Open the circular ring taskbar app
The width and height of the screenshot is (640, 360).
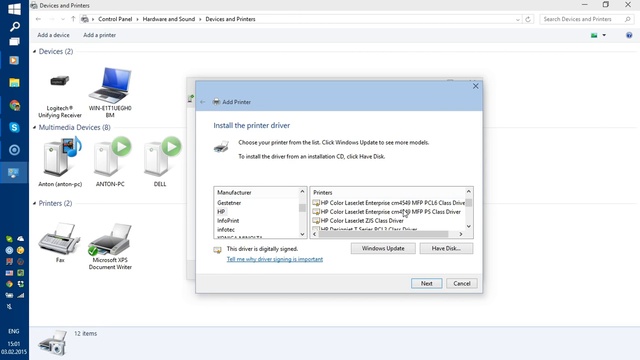14,150
